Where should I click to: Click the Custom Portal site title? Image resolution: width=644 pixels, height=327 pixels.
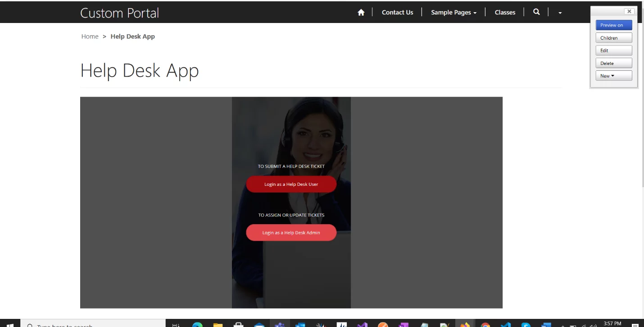coord(119,13)
